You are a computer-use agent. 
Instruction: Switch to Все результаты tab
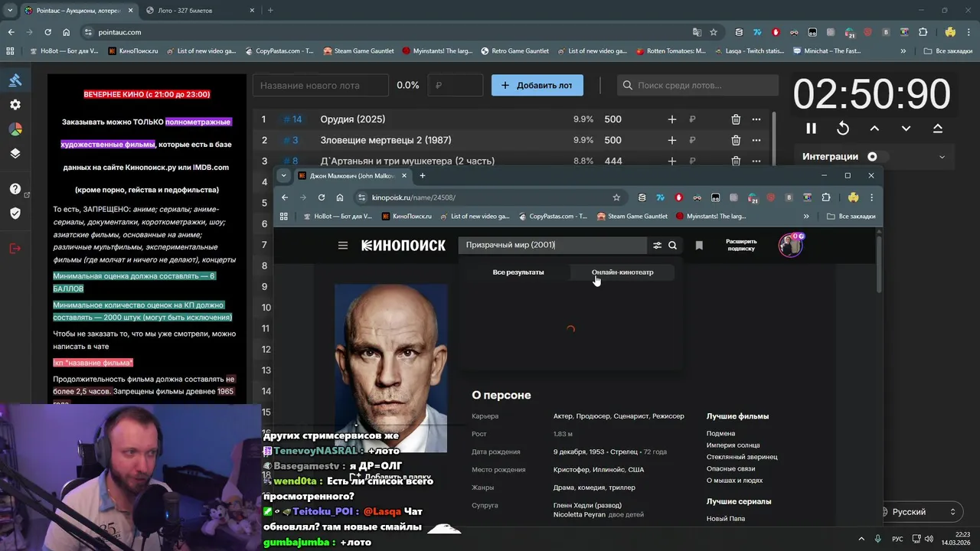pyautogui.click(x=518, y=272)
